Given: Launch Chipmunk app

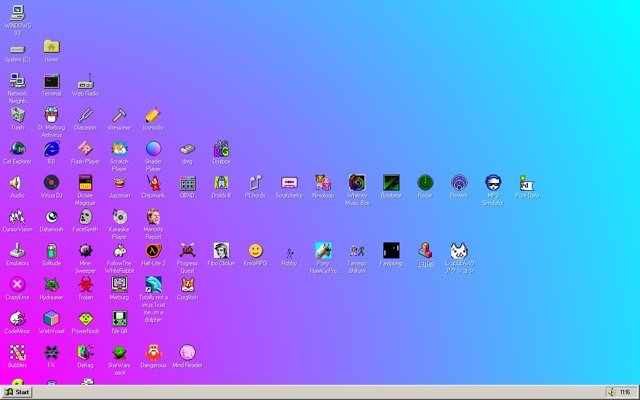Looking at the screenshot, I should click(x=153, y=183).
